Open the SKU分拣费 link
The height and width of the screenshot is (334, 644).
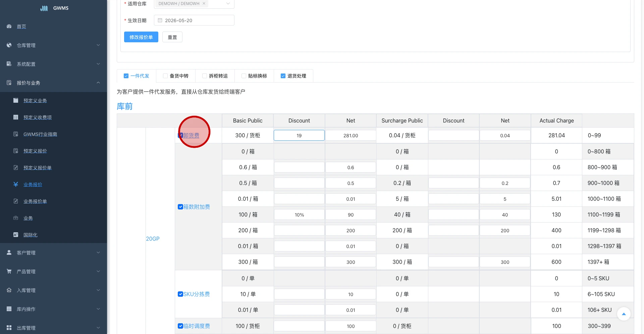point(197,294)
